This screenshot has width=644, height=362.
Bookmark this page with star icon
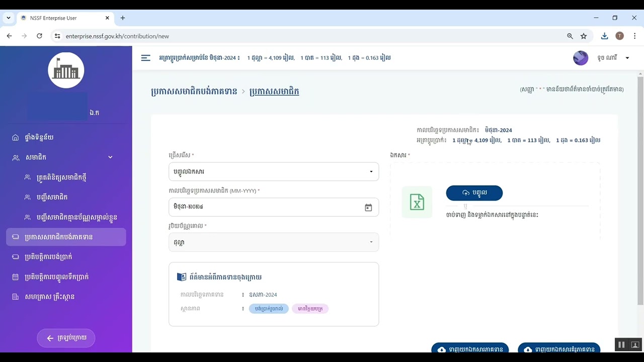[584, 36]
